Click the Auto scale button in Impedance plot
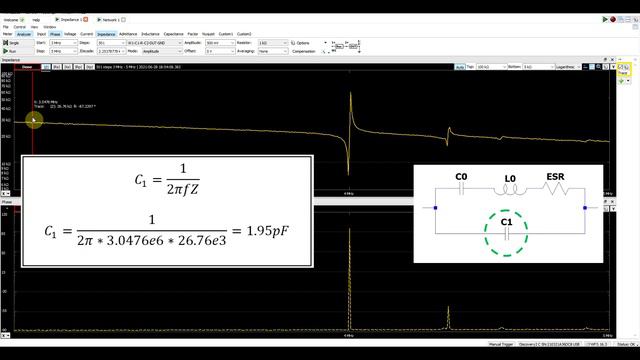The height and width of the screenshot is (360, 640). coord(460,67)
